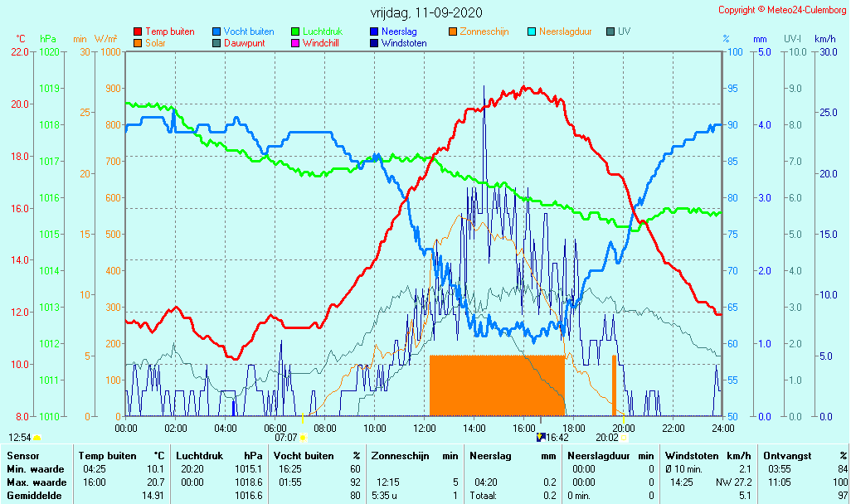Select the Windstoten legend label

coord(404,43)
